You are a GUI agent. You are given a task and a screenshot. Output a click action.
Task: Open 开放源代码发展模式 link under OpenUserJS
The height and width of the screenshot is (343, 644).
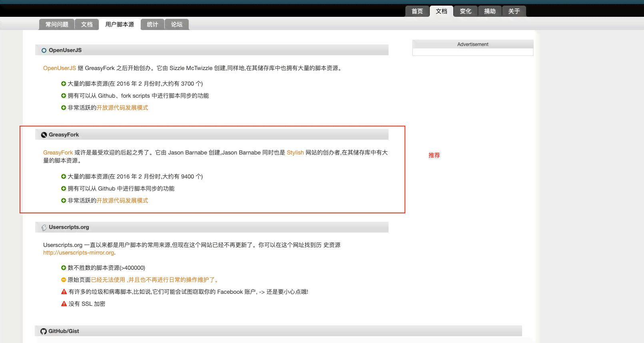click(x=122, y=108)
